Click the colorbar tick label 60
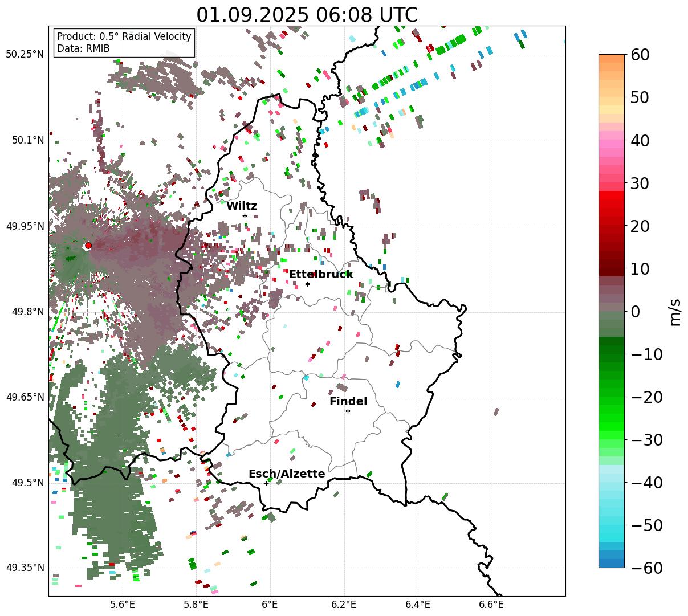The image size is (688, 616). click(640, 55)
